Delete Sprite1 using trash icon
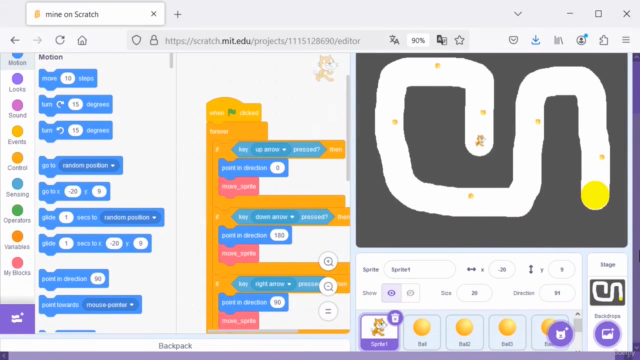Screen dimensions: 640x360 395,318
